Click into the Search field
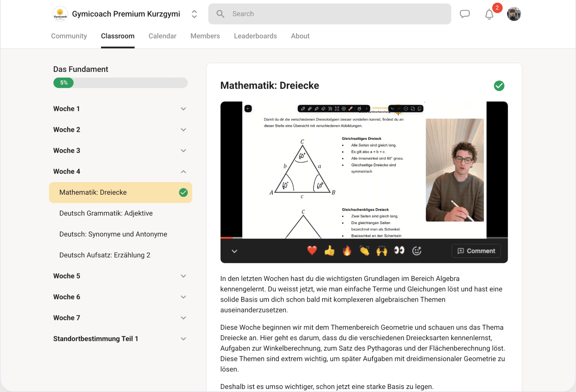The height and width of the screenshot is (392, 576). pos(330,14)
